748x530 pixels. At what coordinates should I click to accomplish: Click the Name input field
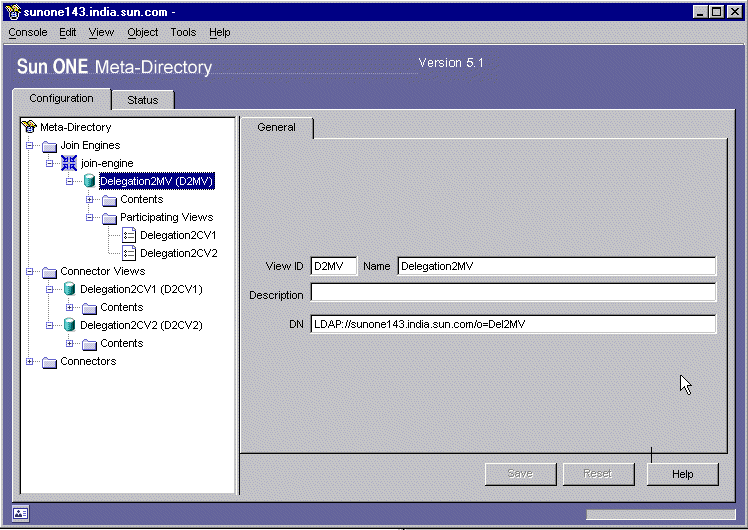pyautogui.click(x=557, y=266)
